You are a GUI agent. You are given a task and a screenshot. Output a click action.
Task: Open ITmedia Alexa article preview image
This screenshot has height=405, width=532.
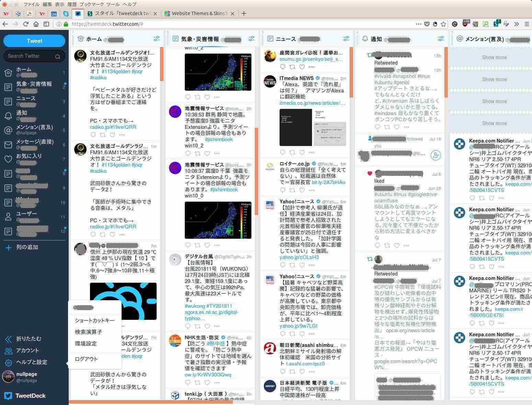click(x=313, y=127)
